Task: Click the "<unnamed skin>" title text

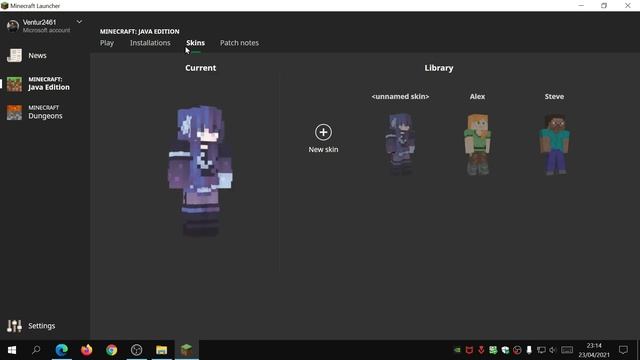Action: coord(400,97)
